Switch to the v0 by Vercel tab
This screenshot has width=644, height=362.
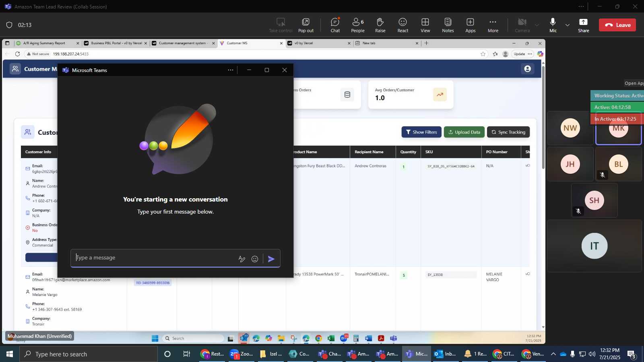(319, 43)
